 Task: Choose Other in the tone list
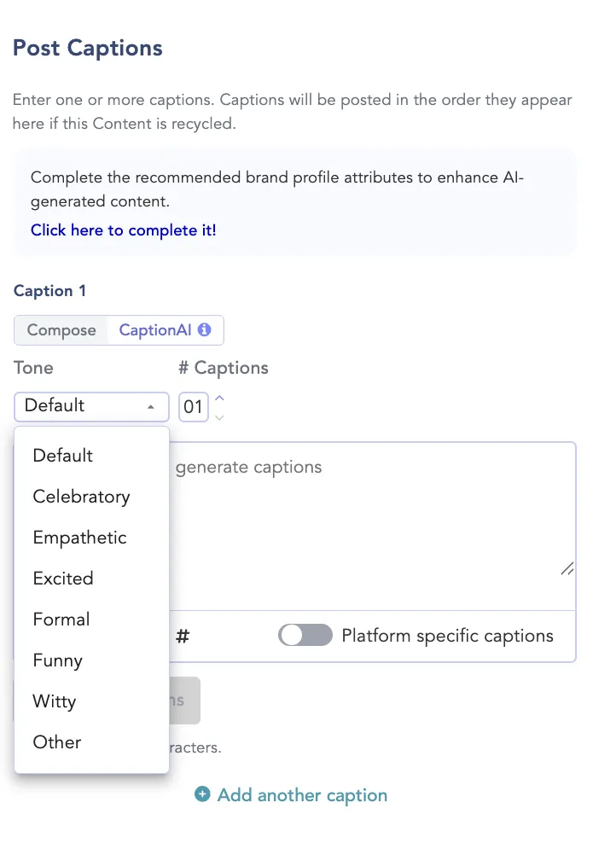click(x=56, y=742)
